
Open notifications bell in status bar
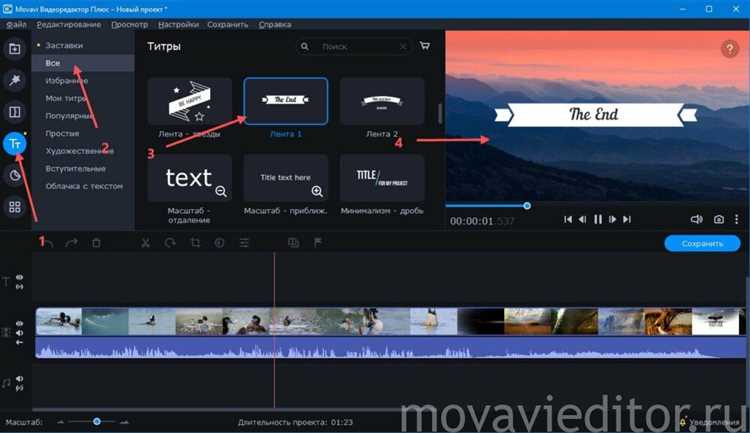(x=683, y=422)
